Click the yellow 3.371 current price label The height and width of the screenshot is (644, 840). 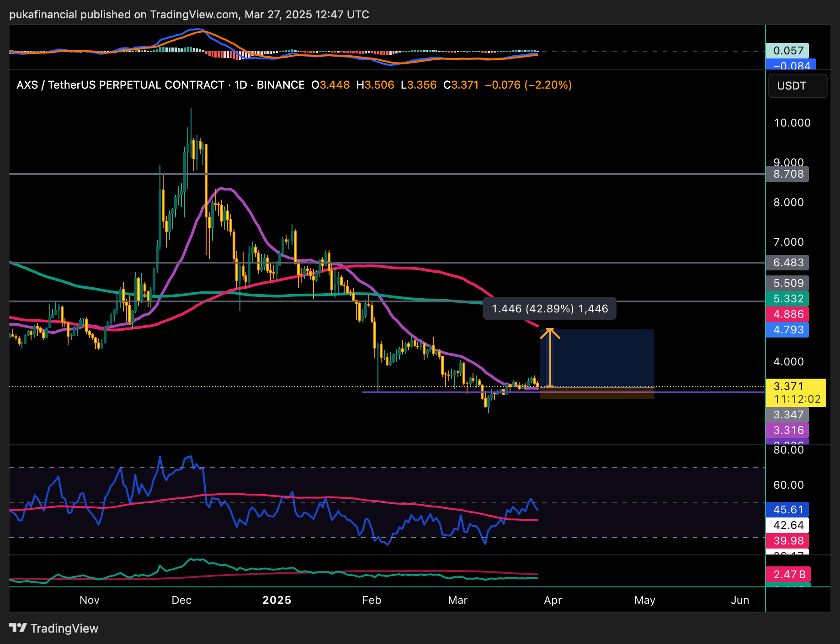[795, 387]
